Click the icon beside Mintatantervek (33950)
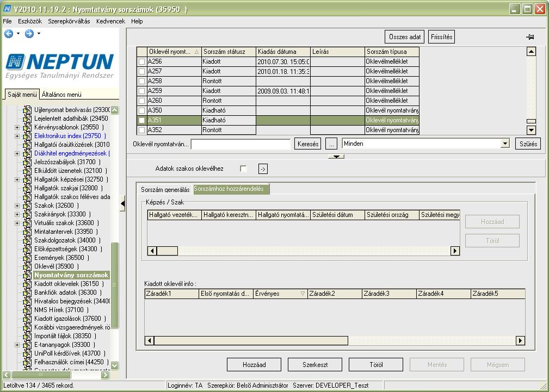Viewport: 549px width, 392px height. (27, 232)
